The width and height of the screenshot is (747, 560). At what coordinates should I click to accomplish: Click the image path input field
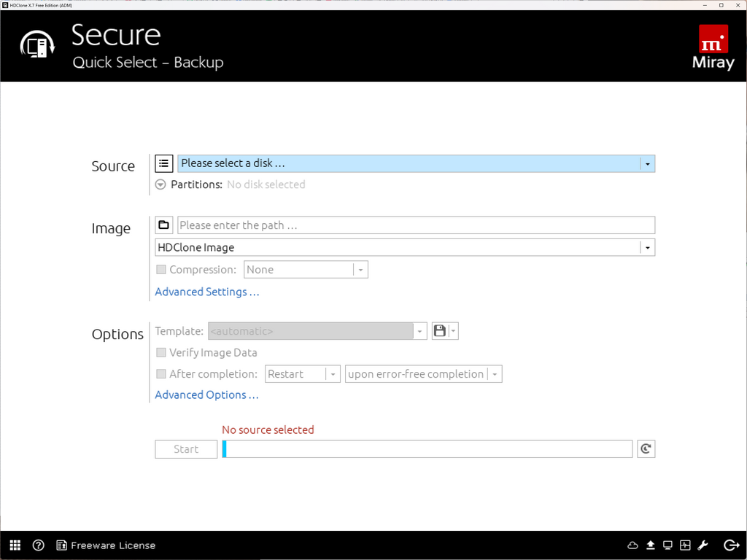(417, 225)
